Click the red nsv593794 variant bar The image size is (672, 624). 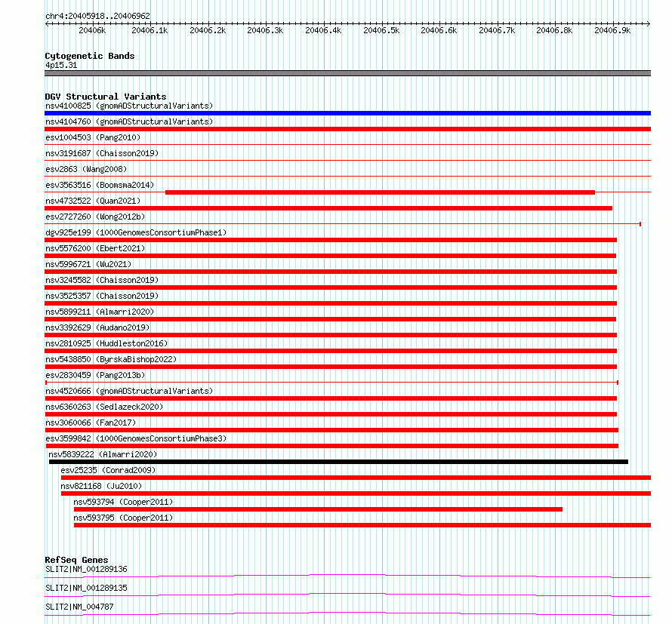pos(318,509)
